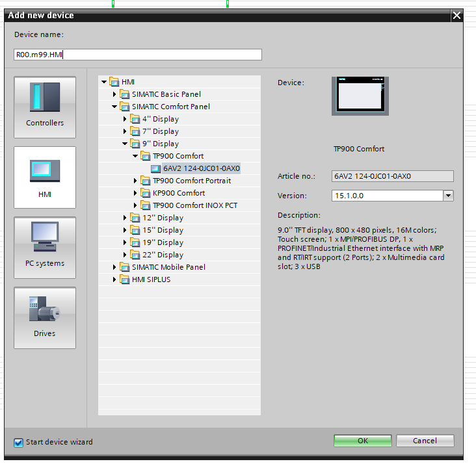
Task: Expand the 19'' Display node
Action: [125, 242]
